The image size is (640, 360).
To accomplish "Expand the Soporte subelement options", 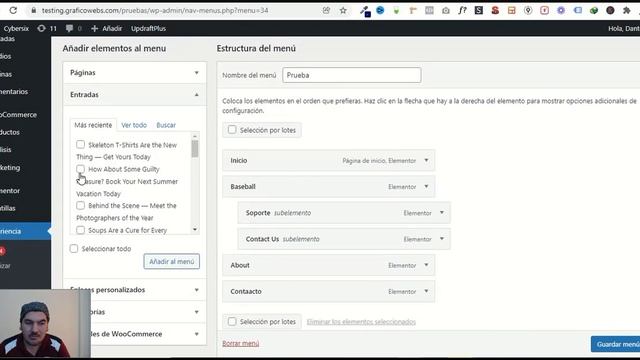I will coord(442,213).
